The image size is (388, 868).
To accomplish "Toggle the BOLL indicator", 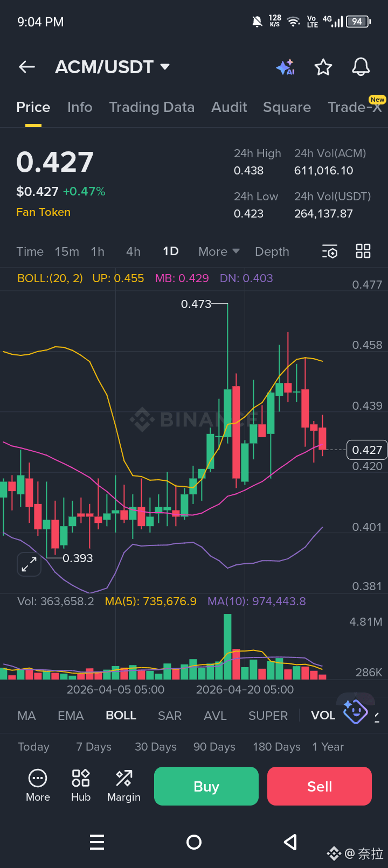I will [x=121, y=716].
